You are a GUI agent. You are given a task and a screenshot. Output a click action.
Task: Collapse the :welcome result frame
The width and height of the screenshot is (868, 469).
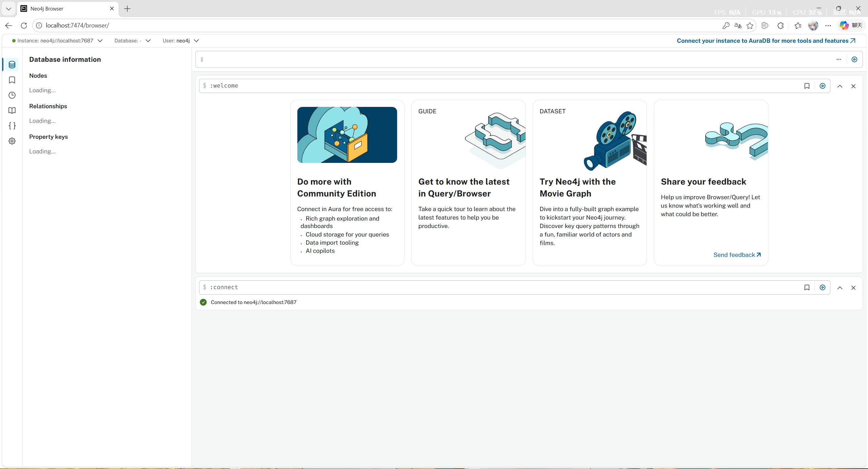click(x=840, y=86)
